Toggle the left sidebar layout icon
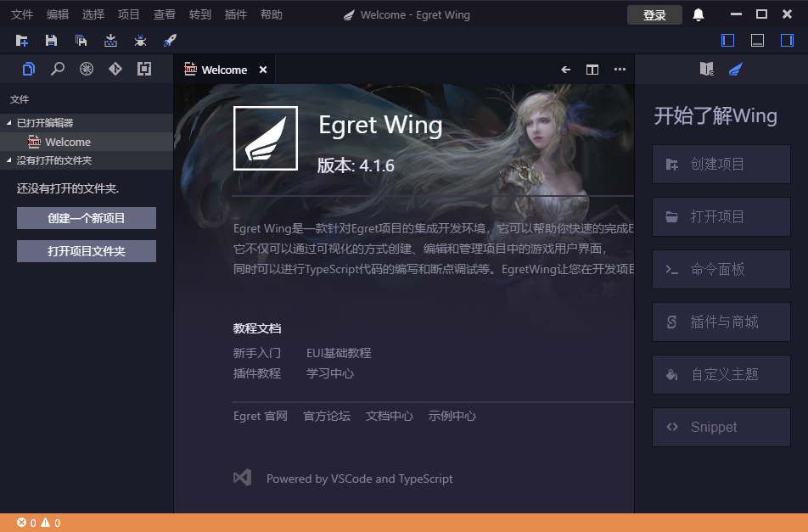The width and height of the screenshot is (808, 532). pyautogui.click(x=727, y=40)
